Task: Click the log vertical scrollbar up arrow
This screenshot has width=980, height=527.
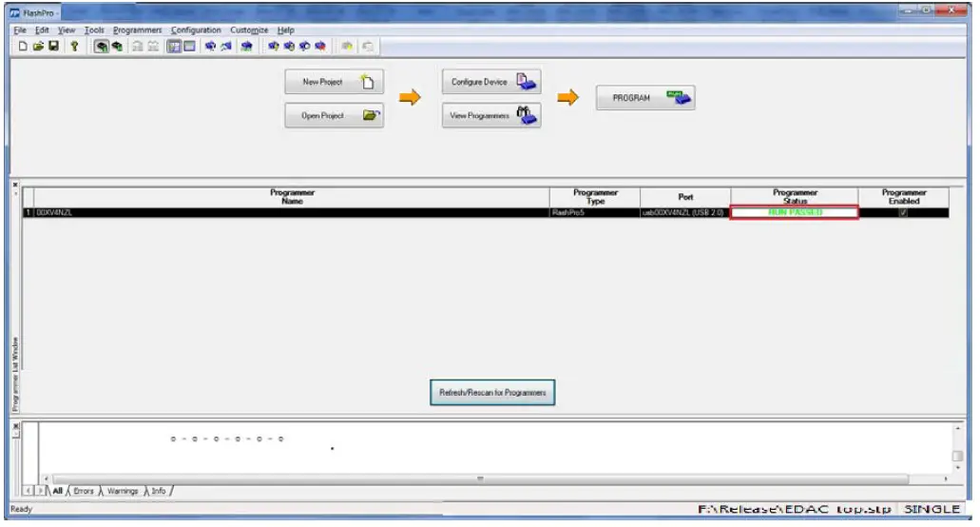Action: [957, 428]
